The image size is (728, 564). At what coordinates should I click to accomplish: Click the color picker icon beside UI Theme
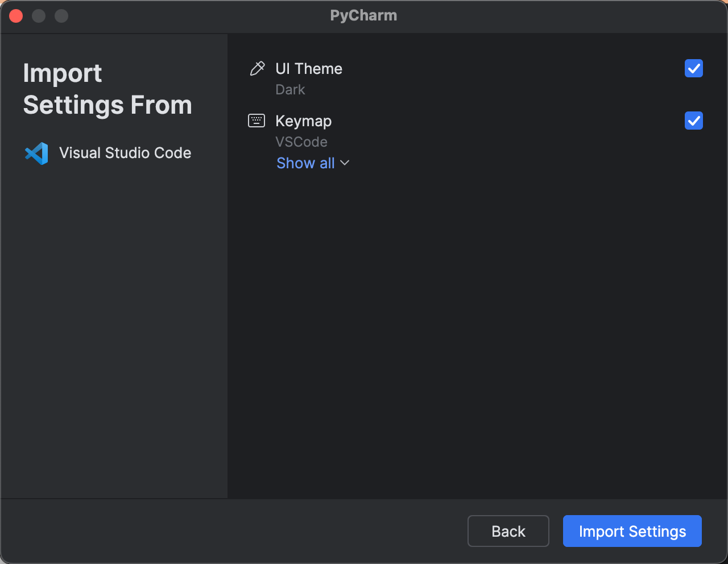click(x=257, y=68)
